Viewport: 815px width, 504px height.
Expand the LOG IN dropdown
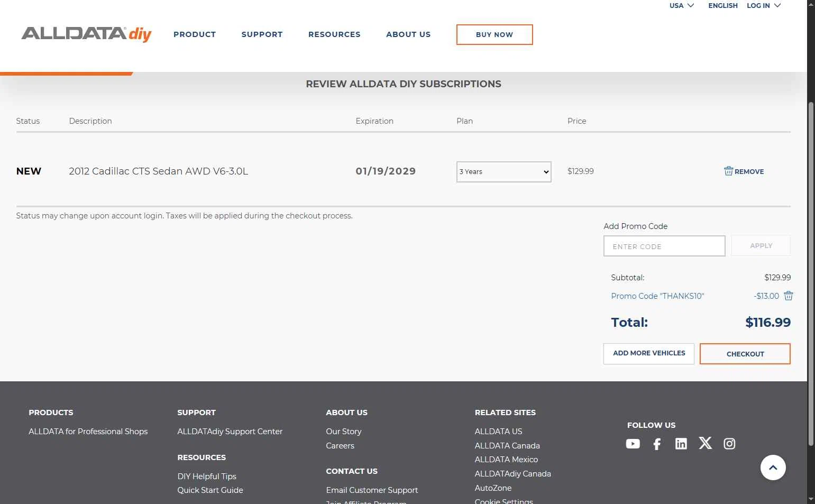coord(763,5)
